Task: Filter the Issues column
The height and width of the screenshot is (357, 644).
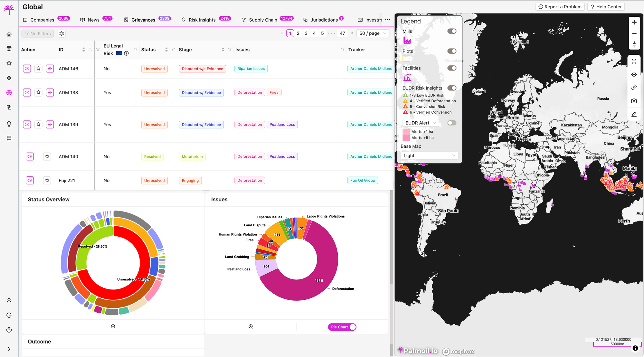Action: pos(343,50)
